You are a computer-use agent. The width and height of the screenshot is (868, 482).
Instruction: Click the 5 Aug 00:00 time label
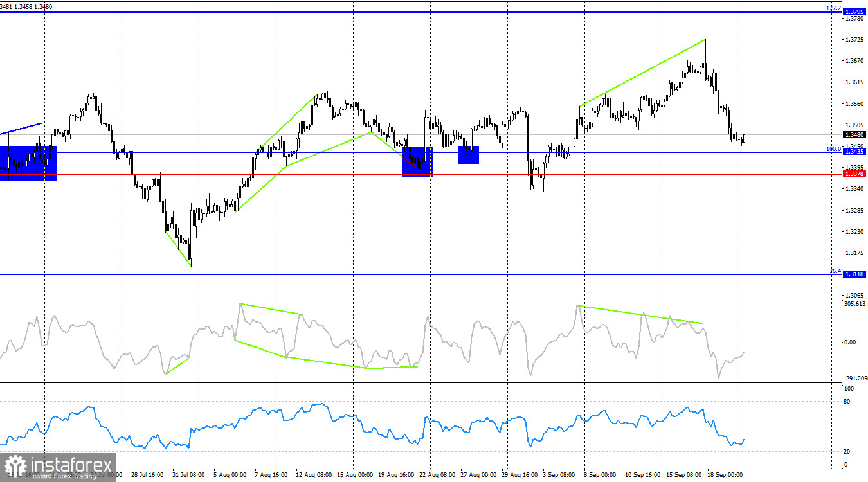229,476
